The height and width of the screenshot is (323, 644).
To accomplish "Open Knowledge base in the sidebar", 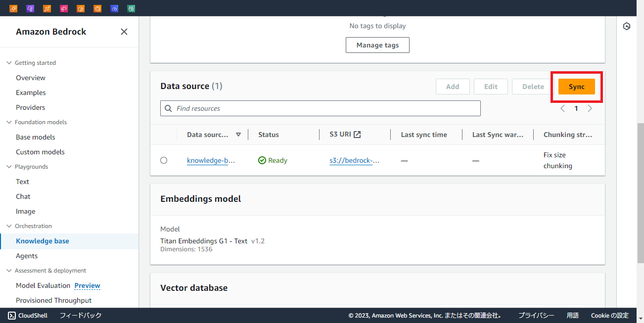I will coord(43,240).
